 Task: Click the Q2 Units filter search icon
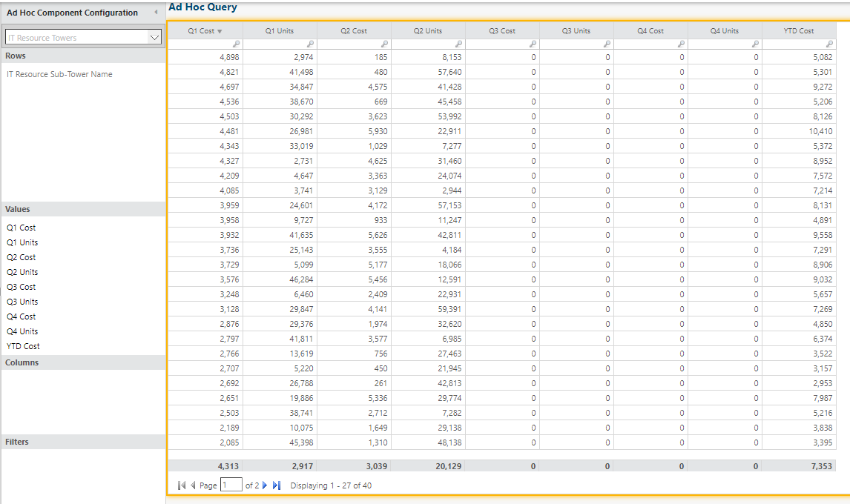click(459, 44)
